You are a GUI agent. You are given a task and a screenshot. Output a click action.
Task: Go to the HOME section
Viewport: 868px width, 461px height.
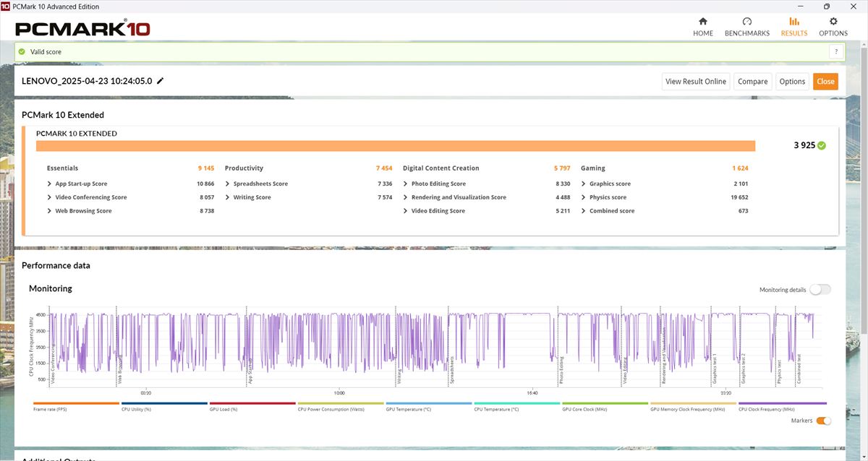click(x=702, y=27)
